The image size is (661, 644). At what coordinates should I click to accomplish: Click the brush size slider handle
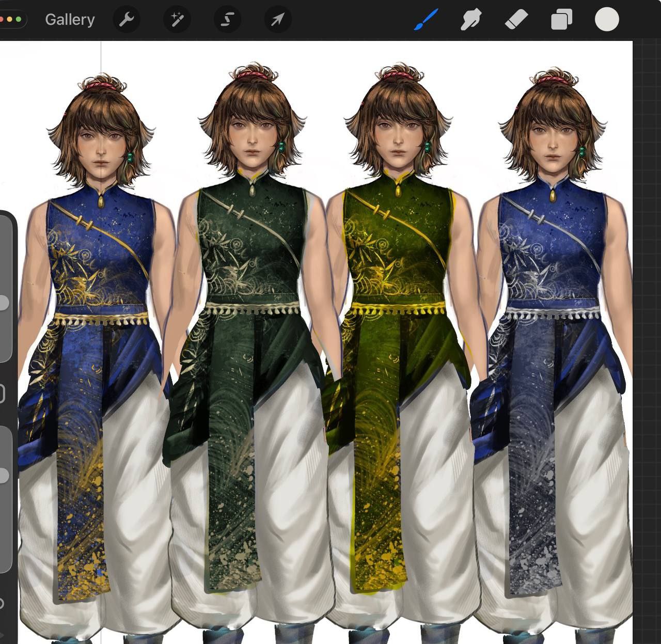click(3, 303)
